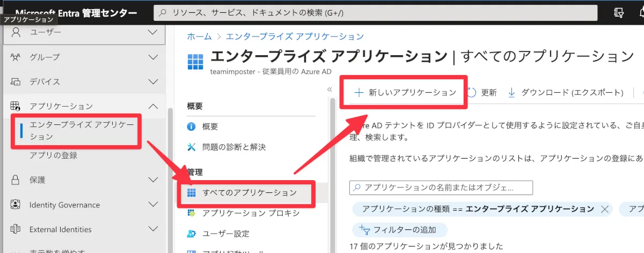Click the External Identities icon
644x253 pixels.
point(16,229)
